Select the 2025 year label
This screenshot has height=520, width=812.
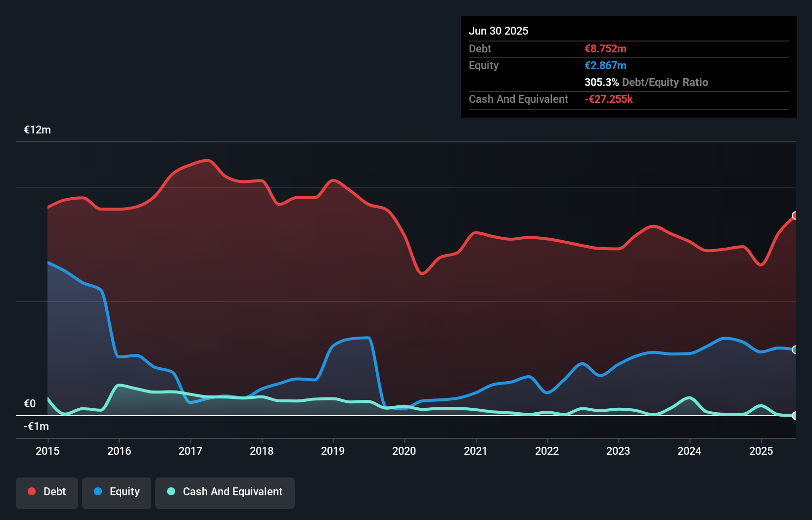point(761,451)
